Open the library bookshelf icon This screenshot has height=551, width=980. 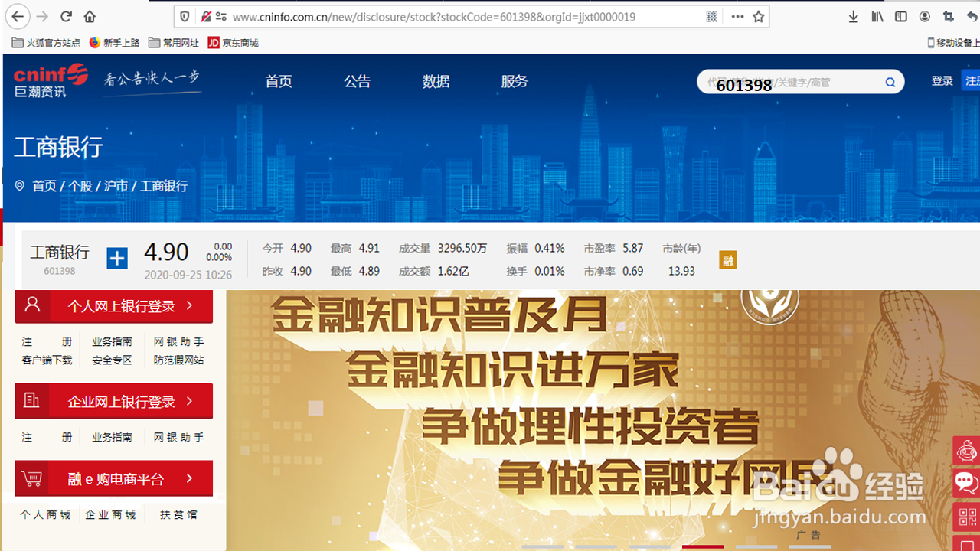click(x=877, y=16)
